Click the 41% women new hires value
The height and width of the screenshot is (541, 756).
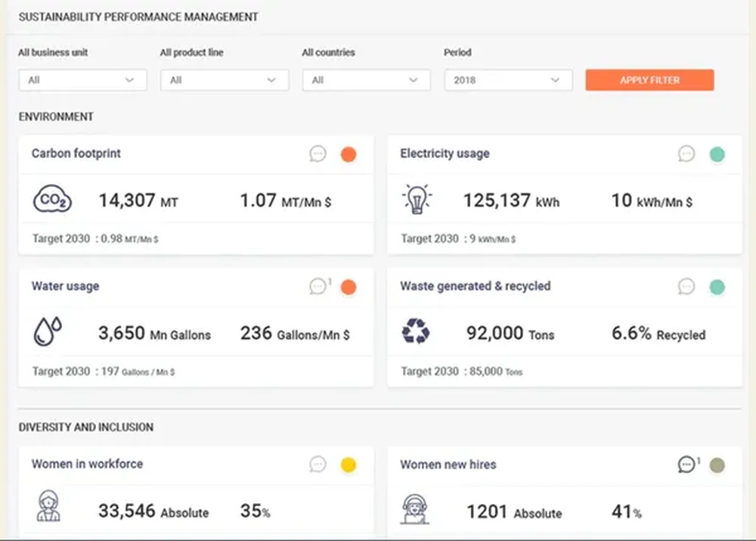coord(626,512)
